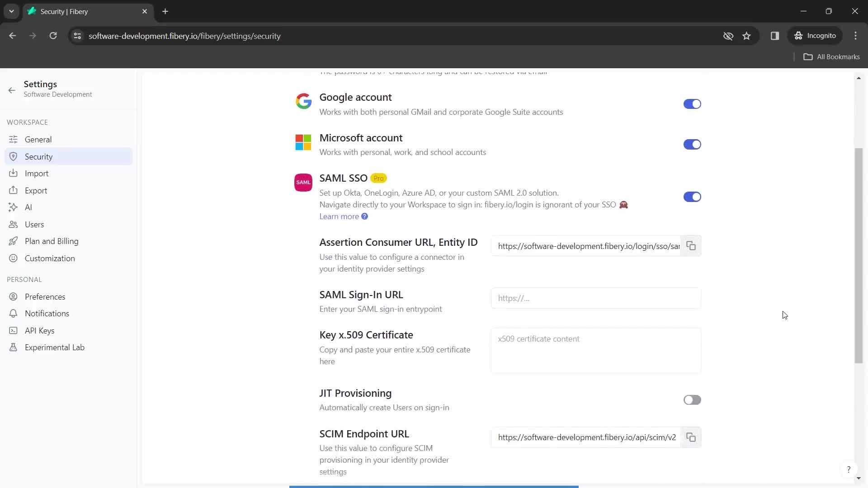
Task: Enable JIT Provisioning toggle
Action: (692, 399)
